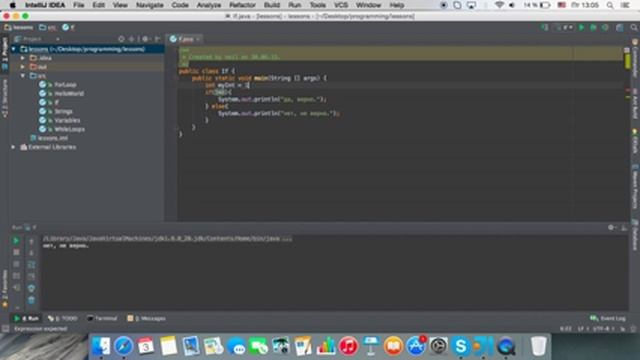This screenshot has height=360, width=640.
Task: Click src breadcrumb in navigation bar
Action: point(48,27)
